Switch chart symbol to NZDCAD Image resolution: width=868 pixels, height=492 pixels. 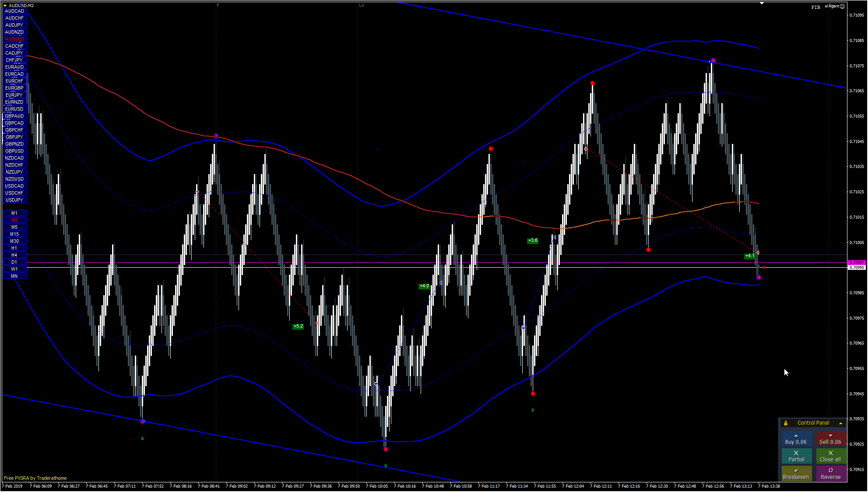[14, 158]
